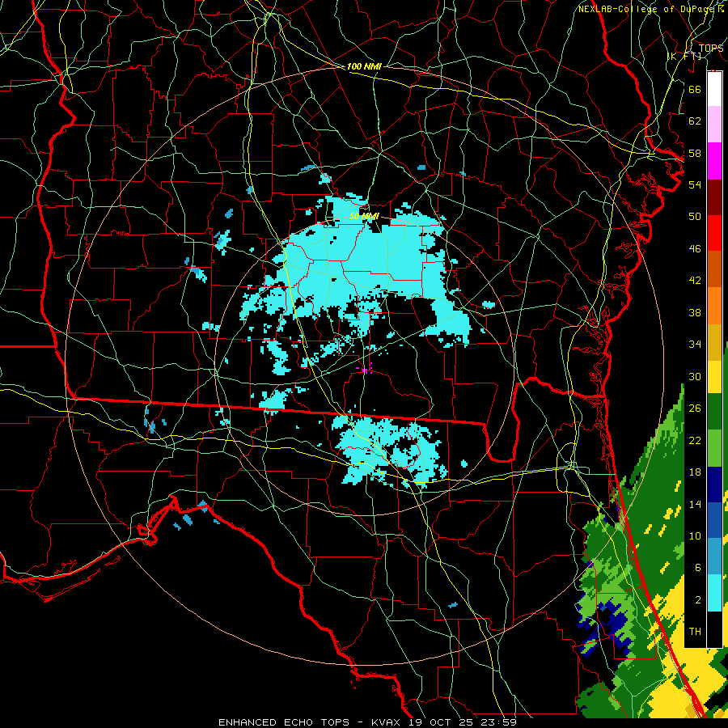Pick the light blue legend swatch
Viewport: 728px width, 728px height.
[x=714, y=557]
